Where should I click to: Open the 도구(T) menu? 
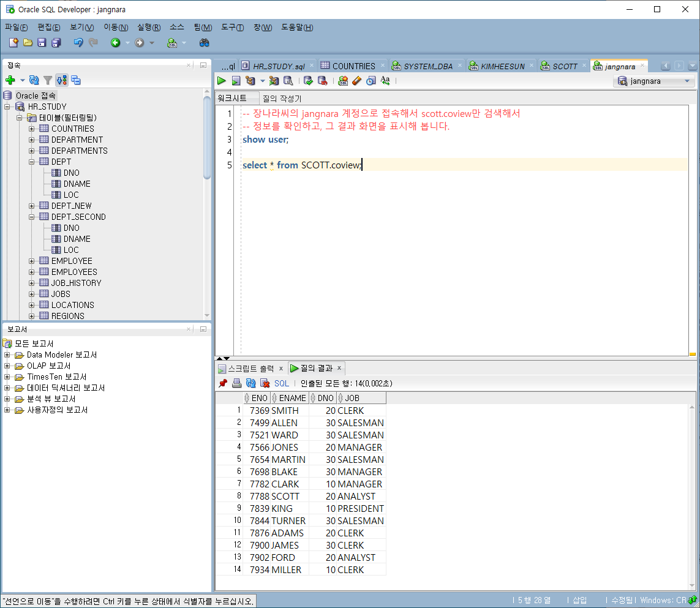pyautogui.click(x=233, y=27)
